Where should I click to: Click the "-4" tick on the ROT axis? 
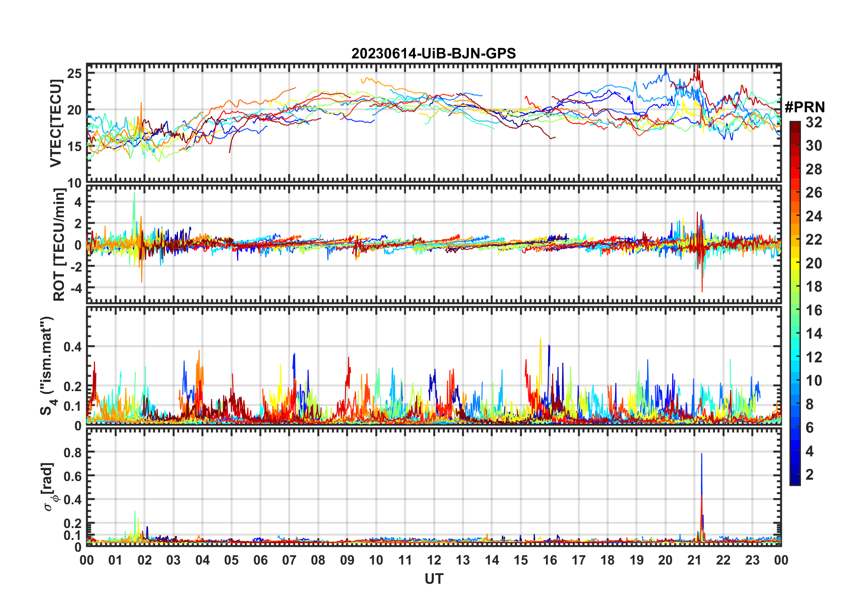click(x=76, y=288)
